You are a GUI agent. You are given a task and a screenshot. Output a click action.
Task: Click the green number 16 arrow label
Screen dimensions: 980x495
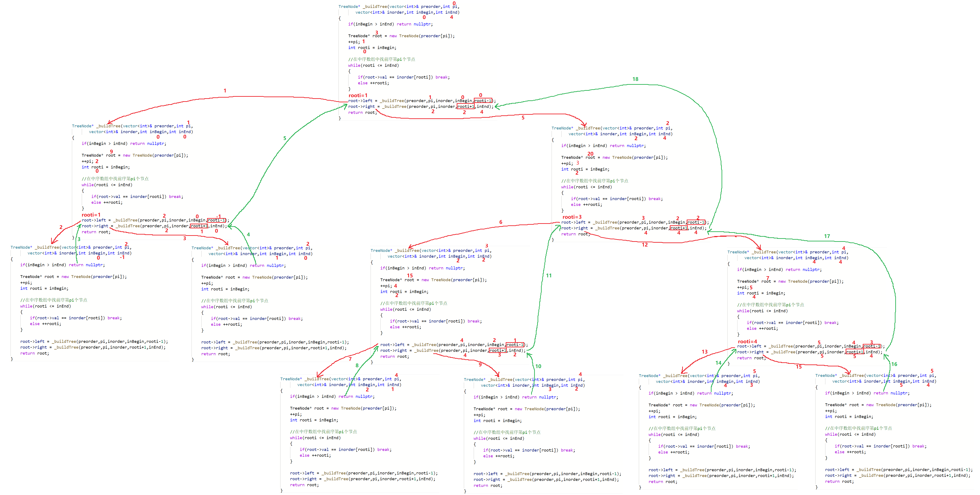click(x=894, y=364)
